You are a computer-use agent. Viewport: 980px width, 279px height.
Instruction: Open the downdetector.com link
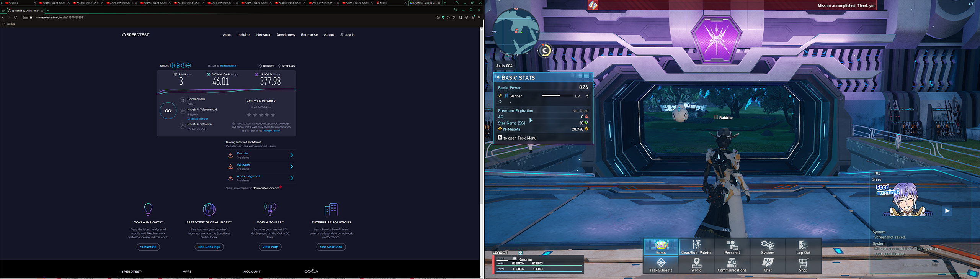click(x=266, y=188)
